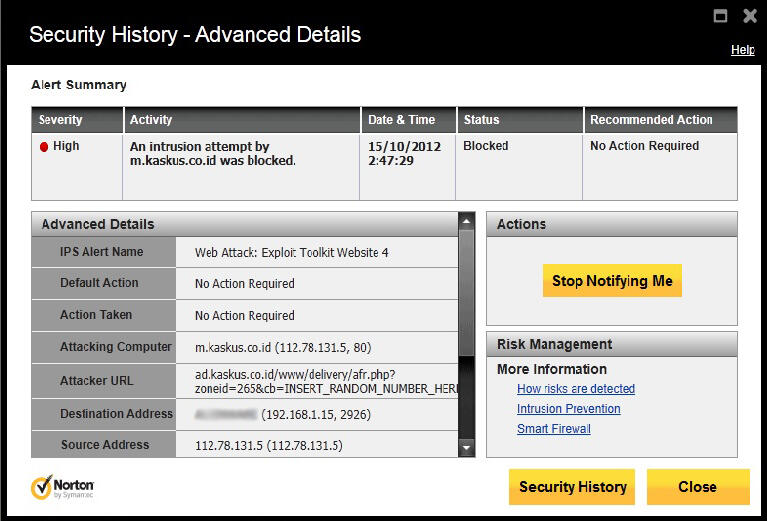Select No Action Required in Alert Summary row
Viewport: 767px width, 521px height.
point(644,146)
